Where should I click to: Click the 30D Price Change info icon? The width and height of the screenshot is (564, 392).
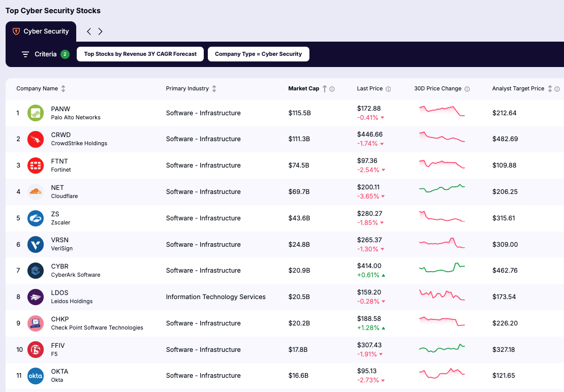click(467, 89)
